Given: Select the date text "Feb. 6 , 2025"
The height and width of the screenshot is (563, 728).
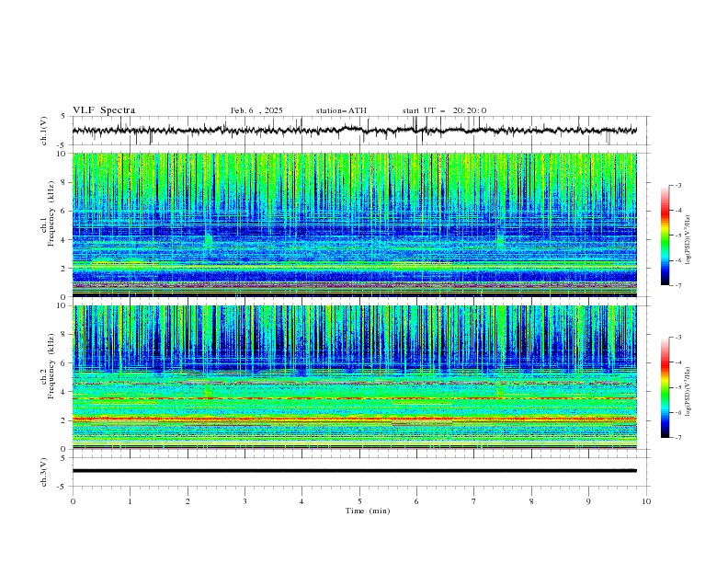Looking at the screenshot, I should (256, 110).
